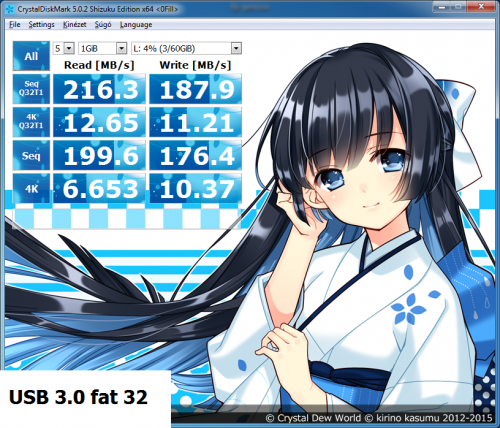Select the 176.4 Seq write result
This screenshot has width=500, height=428.
pos(195,155)
